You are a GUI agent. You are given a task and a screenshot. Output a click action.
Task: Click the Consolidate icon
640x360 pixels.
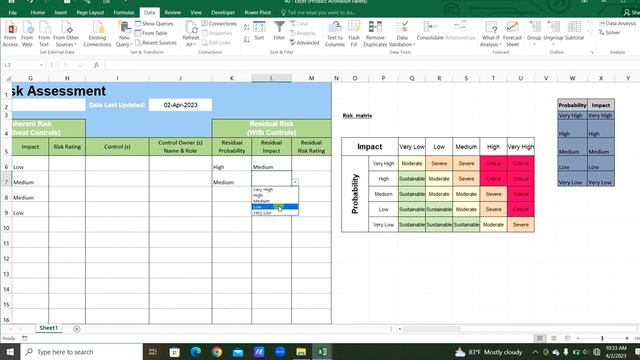430,31
